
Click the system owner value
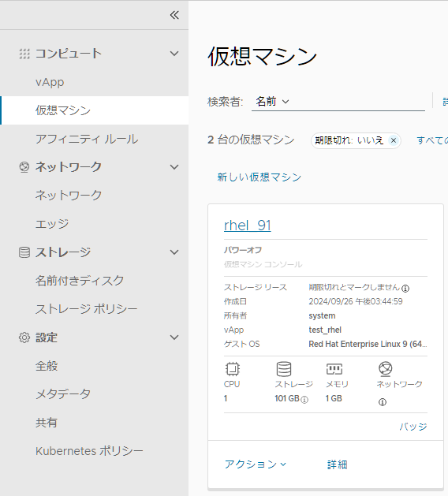[x=322, y=315]
